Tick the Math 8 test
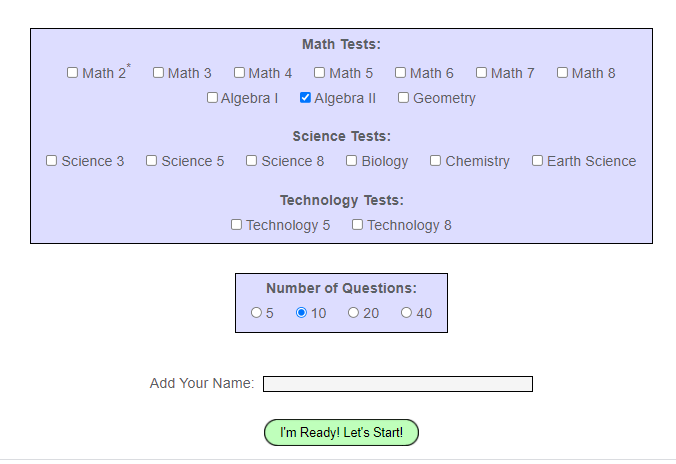 [x=562, y=72]
